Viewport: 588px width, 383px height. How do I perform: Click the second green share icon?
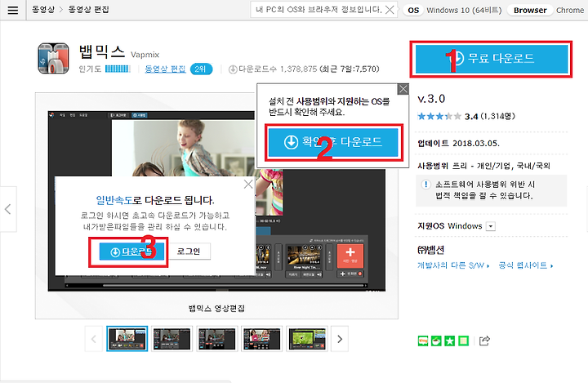[436, 341]
